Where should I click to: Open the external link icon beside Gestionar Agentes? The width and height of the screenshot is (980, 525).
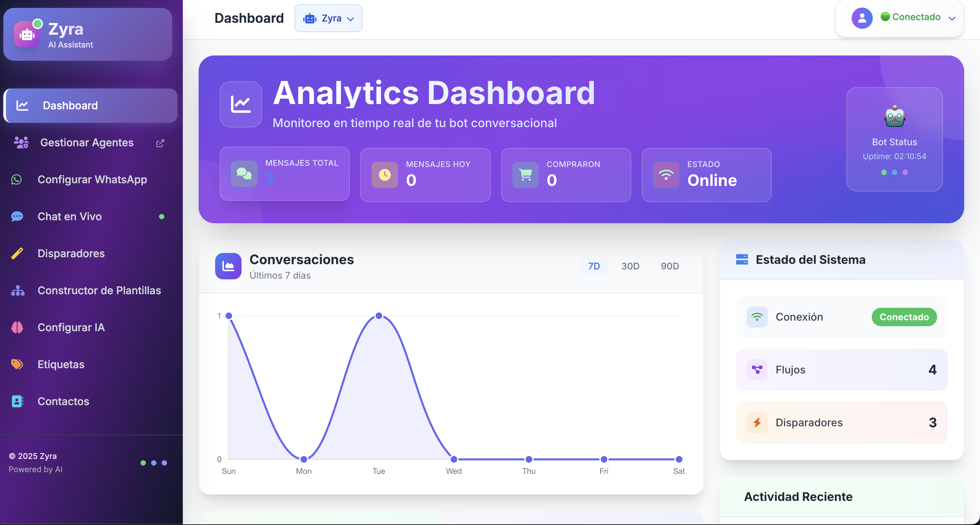(160, 143)
